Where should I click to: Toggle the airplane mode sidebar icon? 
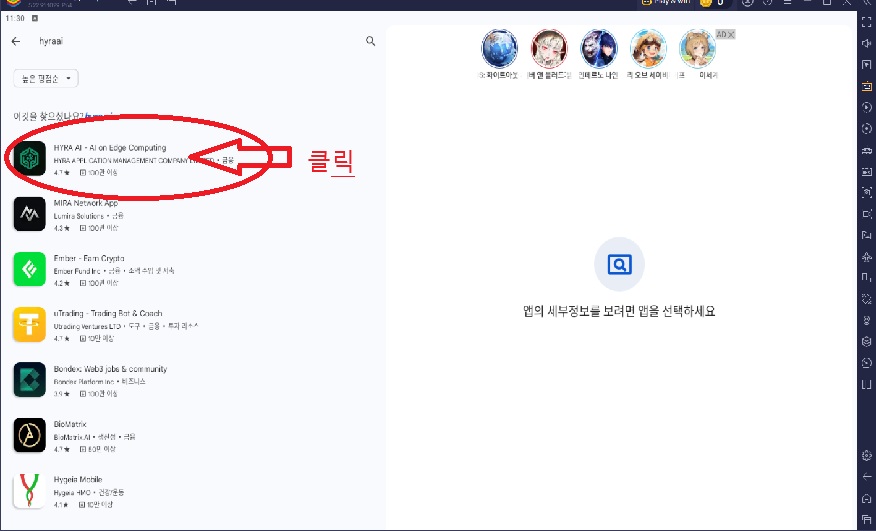coord(867,257)
